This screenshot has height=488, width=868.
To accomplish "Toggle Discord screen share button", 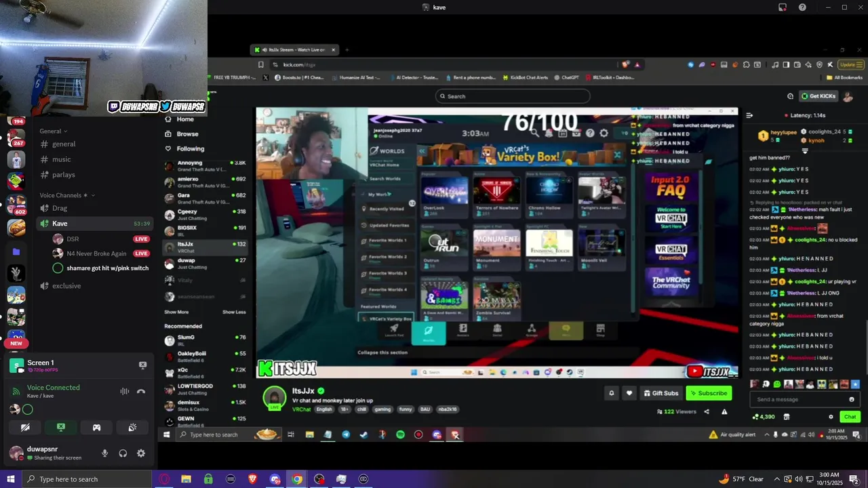I will coord(60,428).
